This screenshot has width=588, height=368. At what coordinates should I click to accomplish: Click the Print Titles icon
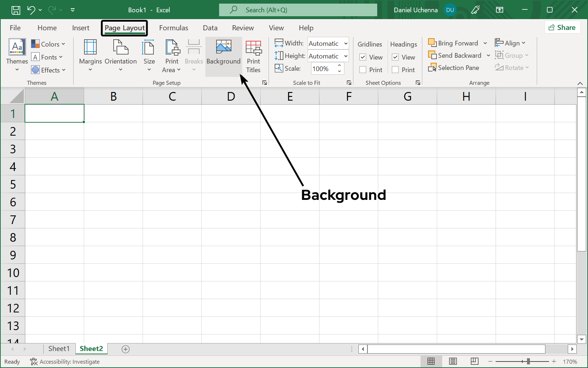(253, 48)
